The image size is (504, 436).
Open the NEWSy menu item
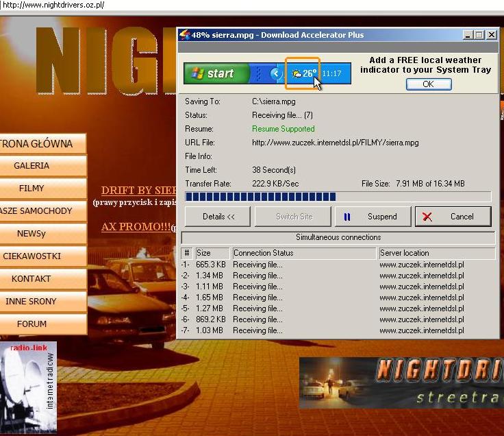(x=43, y=233)
